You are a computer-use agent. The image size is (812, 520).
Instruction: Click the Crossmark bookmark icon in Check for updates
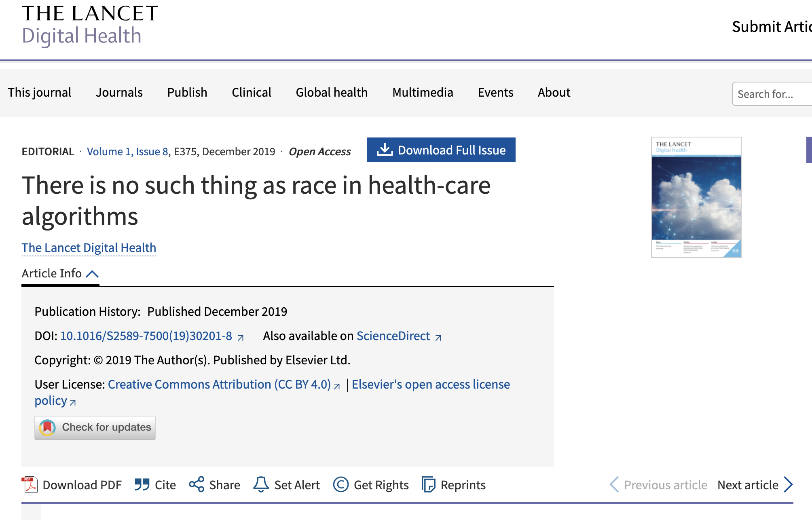tap(47, 427)
